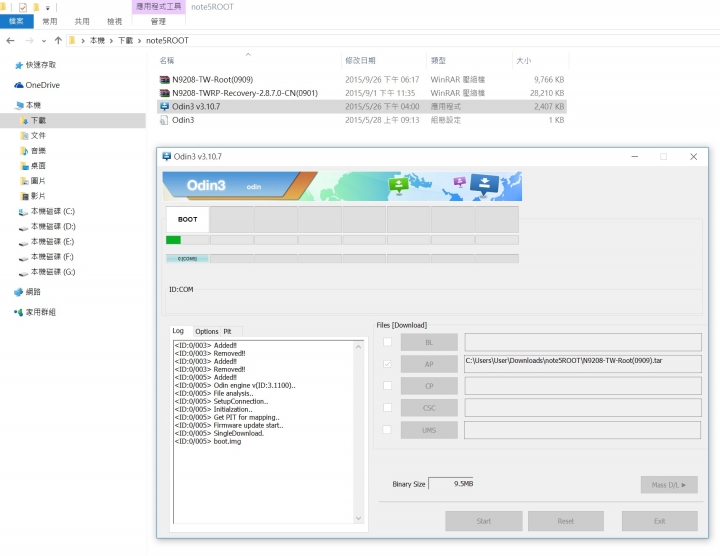The width and height of the screenshot is (720, 556).
Task: Click the log scrollbar down arrow
Action: (x=358, y=518)
